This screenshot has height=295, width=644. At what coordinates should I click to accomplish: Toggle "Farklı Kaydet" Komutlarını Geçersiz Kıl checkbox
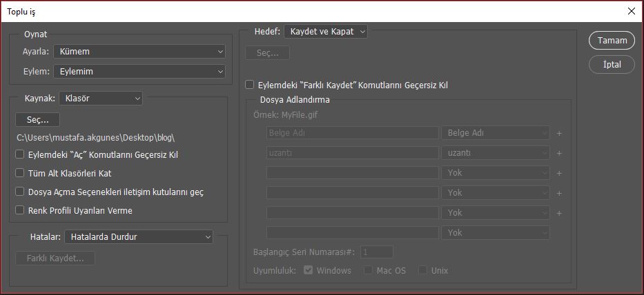251,85
